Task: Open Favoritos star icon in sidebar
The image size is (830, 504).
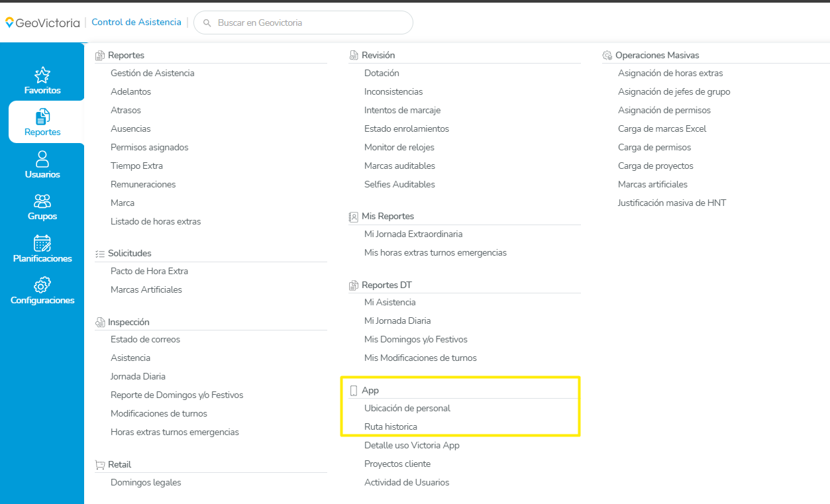Action: click(42, 75)
